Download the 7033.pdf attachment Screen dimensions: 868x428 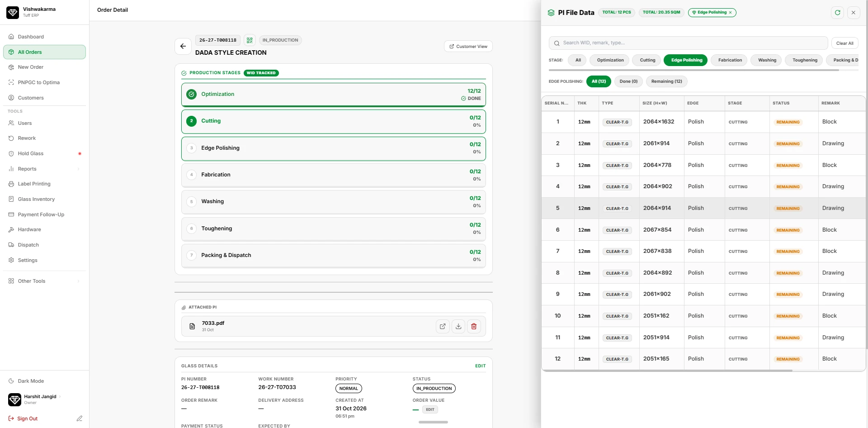pyautogui.click(x=458, y=326)
